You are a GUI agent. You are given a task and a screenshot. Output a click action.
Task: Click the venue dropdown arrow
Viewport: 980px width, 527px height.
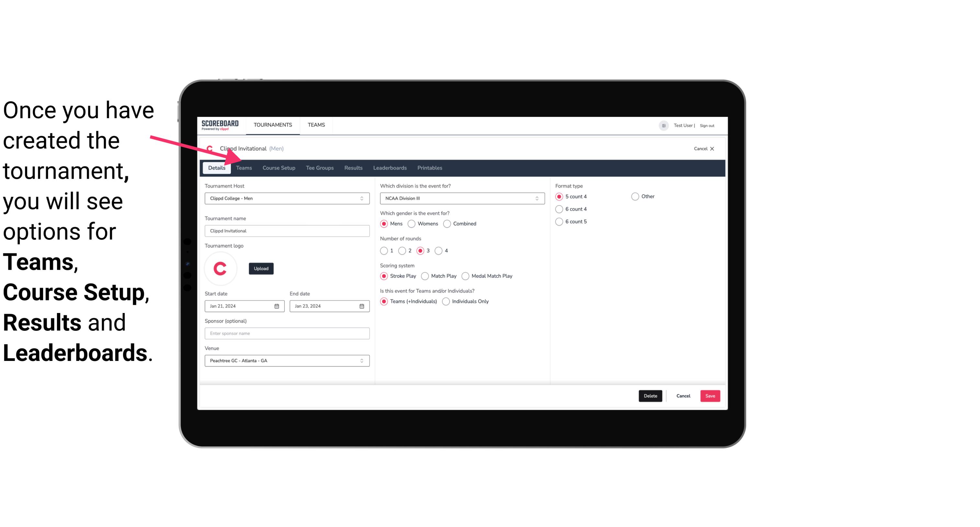(x=362, y=360)
